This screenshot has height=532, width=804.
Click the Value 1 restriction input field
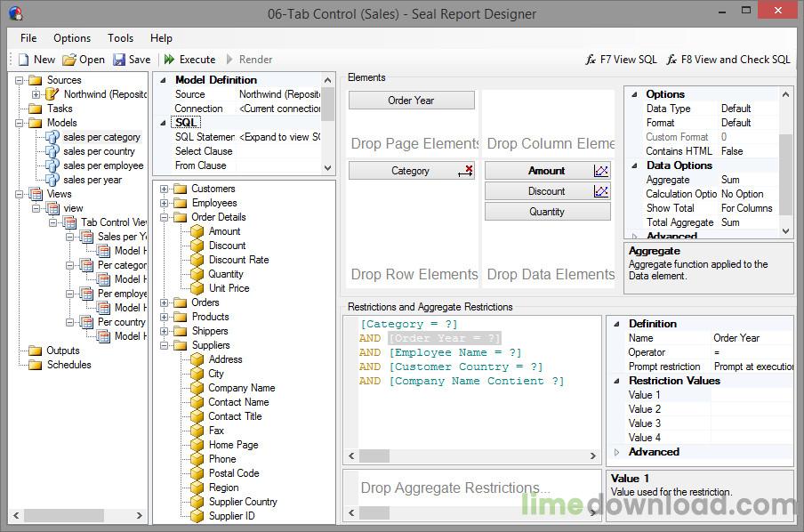tap(752, 395)
